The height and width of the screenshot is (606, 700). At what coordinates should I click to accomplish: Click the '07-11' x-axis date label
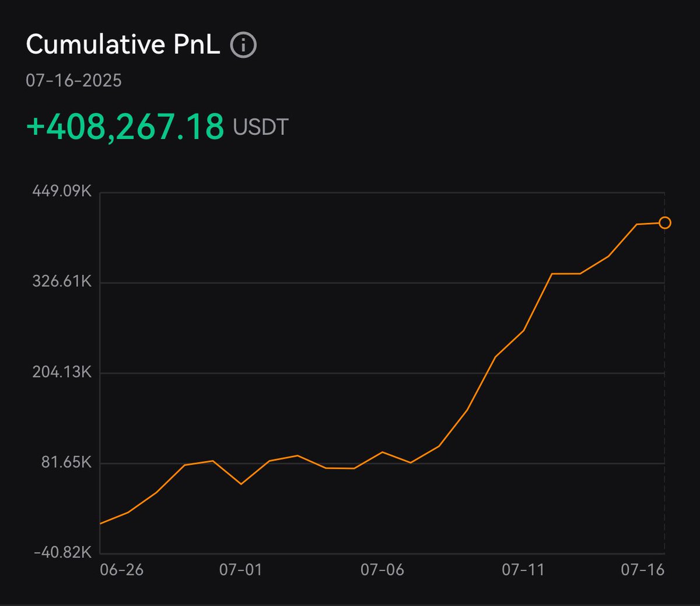tap(523, 570)
